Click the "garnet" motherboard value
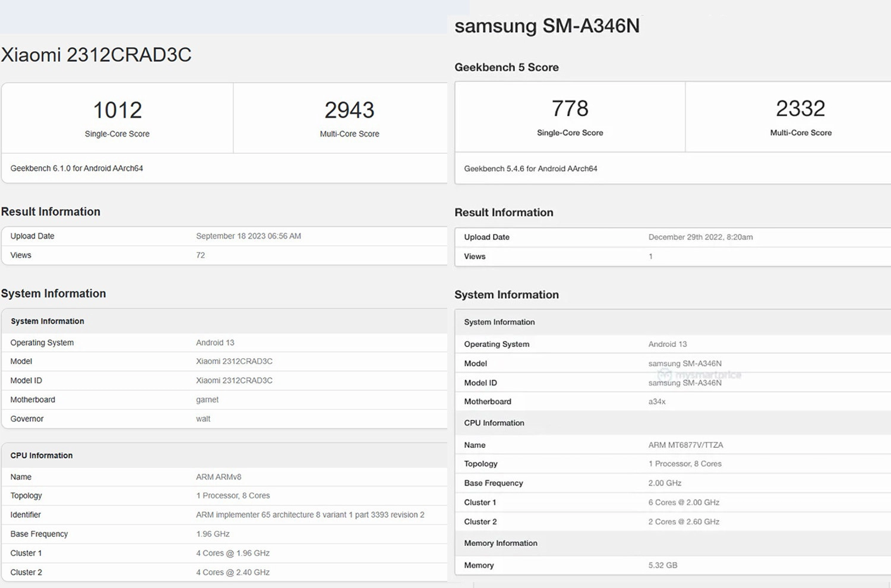This screenshot has height=588, width=891. point(207,400)
